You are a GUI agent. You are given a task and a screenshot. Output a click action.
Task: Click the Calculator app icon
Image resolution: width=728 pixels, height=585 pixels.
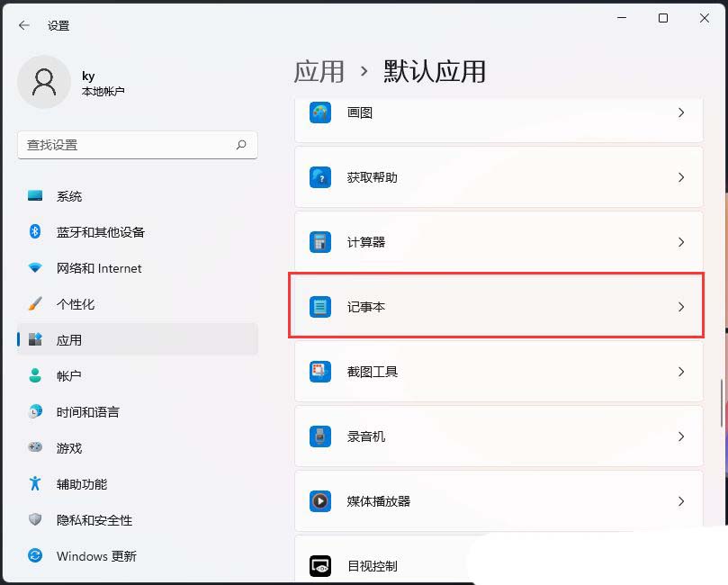(x=320, y=242)
